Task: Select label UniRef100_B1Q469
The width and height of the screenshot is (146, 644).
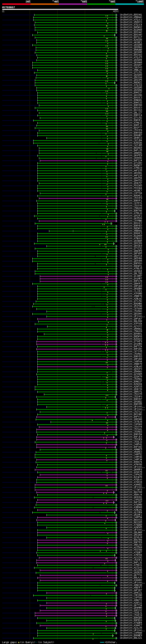Action: pos(131,236)
